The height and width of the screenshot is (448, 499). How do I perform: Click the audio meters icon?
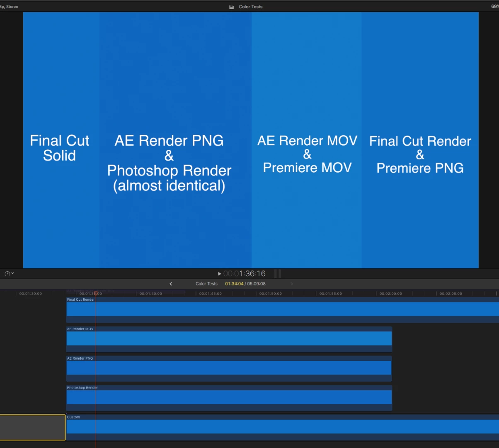pyautogui.click(x=278, y=273)
